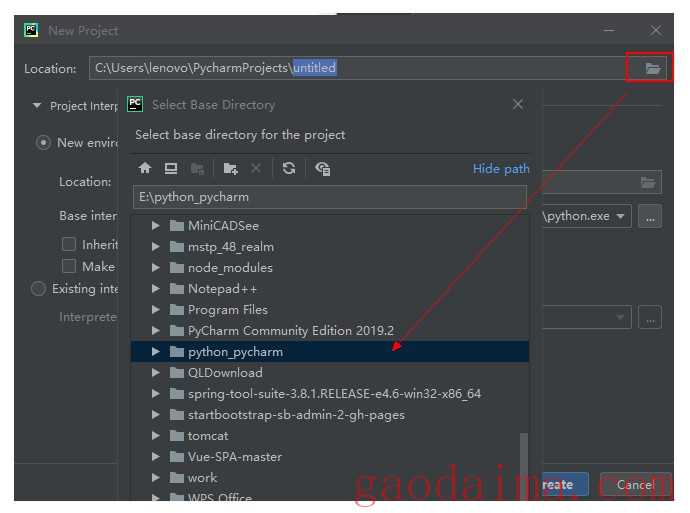The height and width of the screenshot is (513, 690).
Task: Expand the work folder
Action: coord(155,477)
